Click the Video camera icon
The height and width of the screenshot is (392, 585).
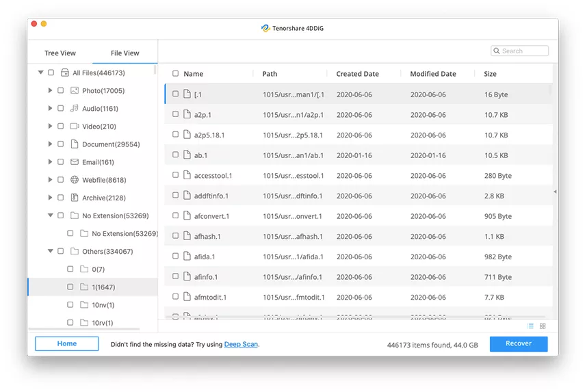click(75, 126)
